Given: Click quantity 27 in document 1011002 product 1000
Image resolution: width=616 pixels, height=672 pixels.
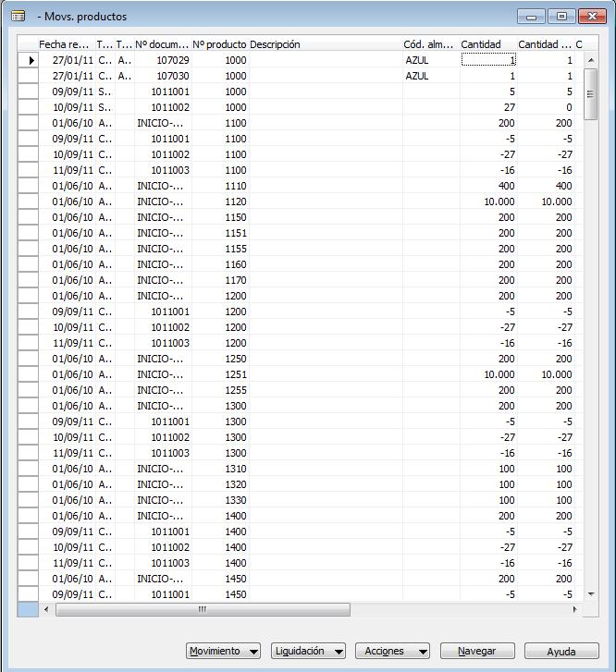Looking at the screenshot, I should point(510,107).
